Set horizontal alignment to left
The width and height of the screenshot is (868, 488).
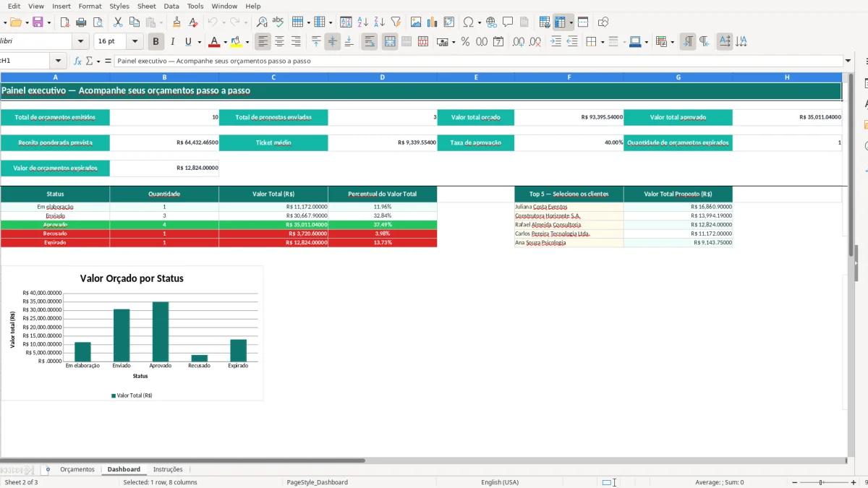point(263,42)
